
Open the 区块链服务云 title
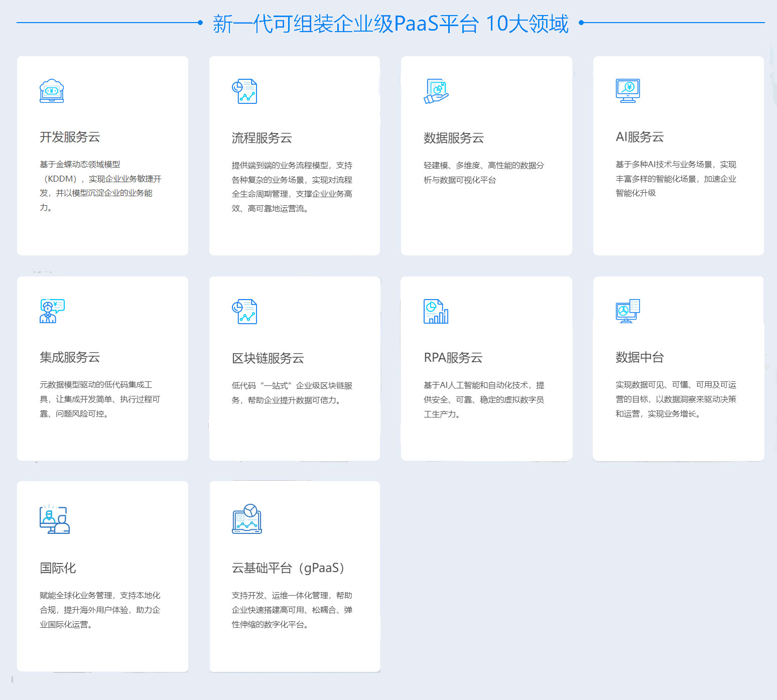[x=268, y=358]
